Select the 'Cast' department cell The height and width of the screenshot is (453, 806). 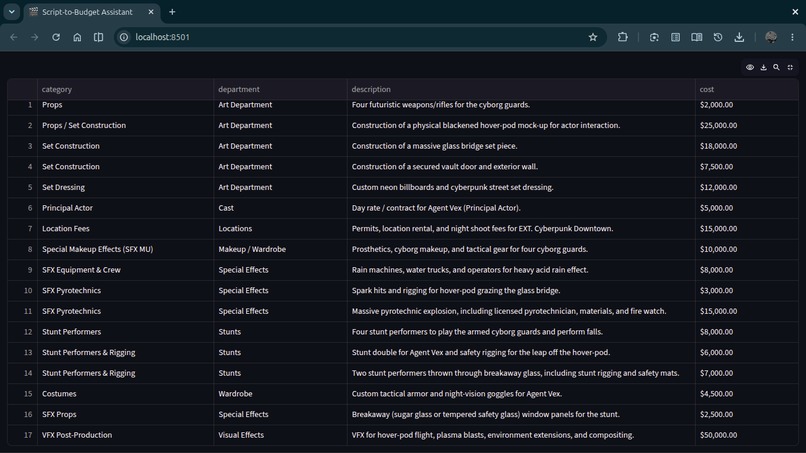280,208
